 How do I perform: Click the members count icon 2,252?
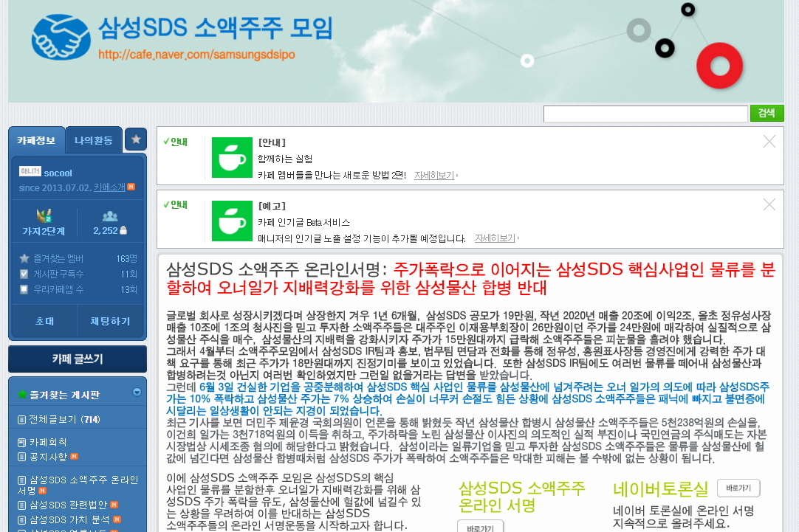click(x=110, y=216)
